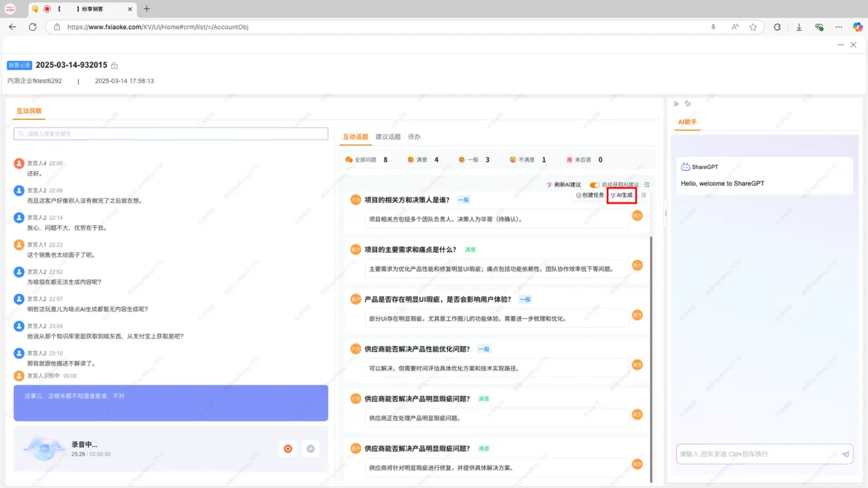868x488 pixels.
Task: Toggle 自动获取AI建议 switch off
Action: click(x=594, y=185)
